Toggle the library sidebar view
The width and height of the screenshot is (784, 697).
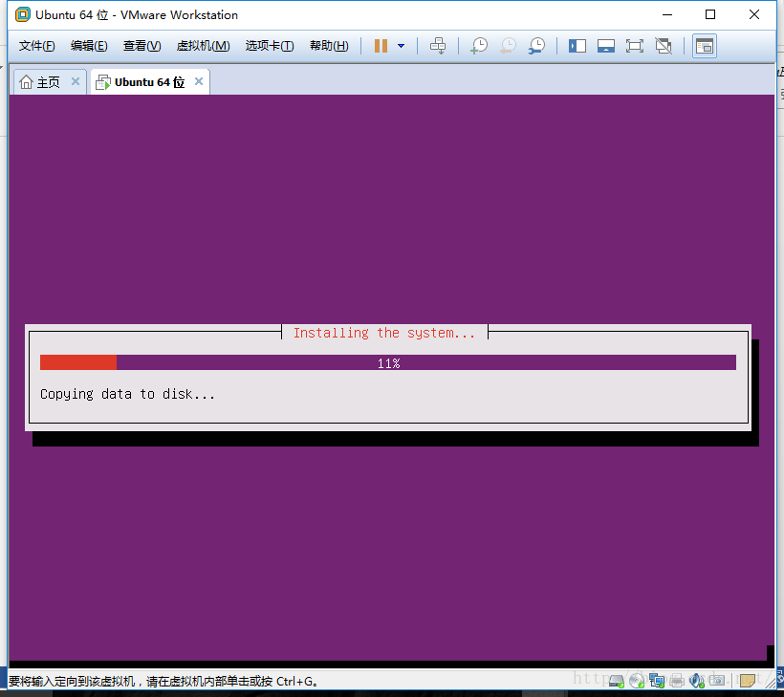coord(577,46)
